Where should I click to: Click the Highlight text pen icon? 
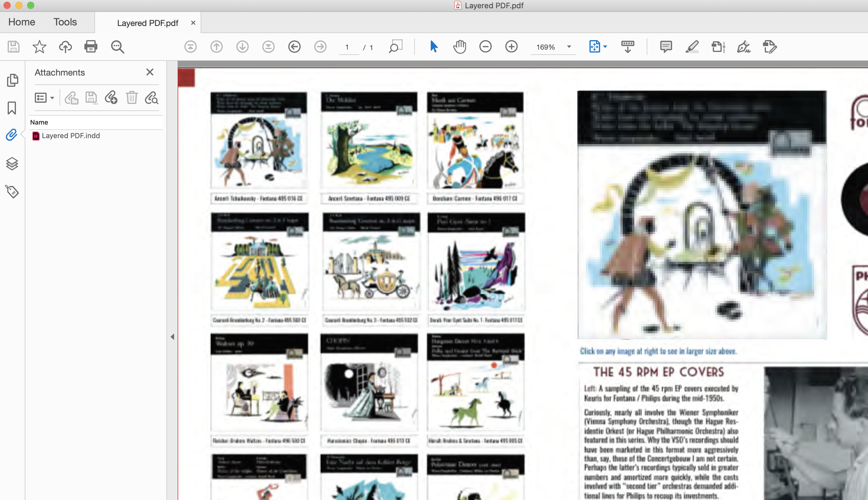coord(692,46)
